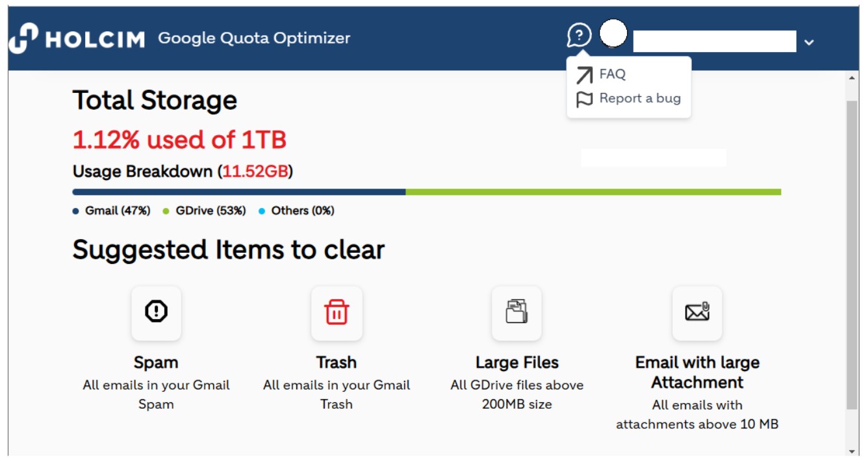The image size is (868, 466).
Task: Expand the account dropdown chevron
Action: 809,42
